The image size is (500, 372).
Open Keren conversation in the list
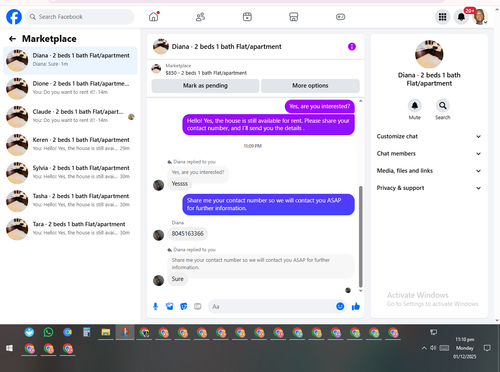tap(70, 144)
